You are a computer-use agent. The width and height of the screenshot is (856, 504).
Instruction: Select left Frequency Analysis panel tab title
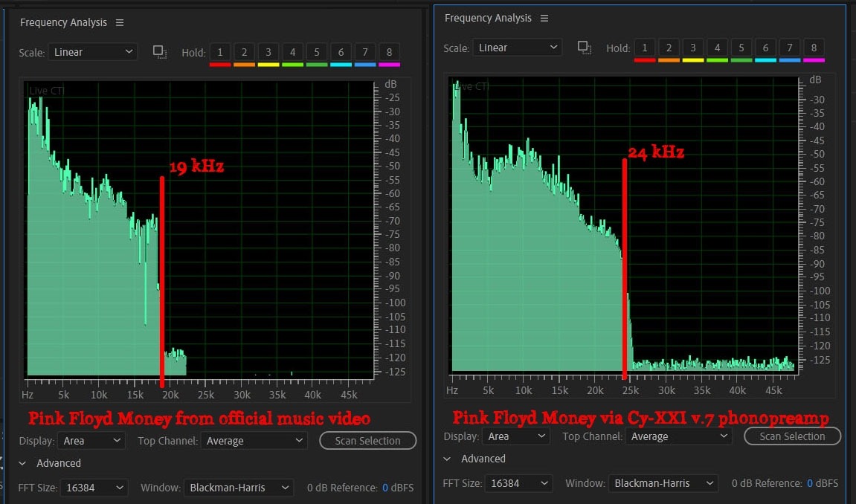click(x=63, y=22)
